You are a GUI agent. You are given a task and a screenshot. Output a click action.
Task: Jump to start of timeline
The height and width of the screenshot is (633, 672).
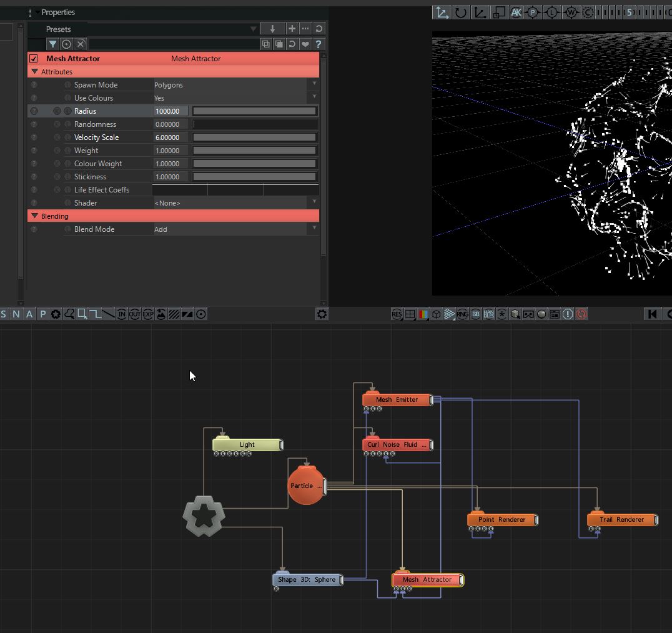(x=652, y=314)
